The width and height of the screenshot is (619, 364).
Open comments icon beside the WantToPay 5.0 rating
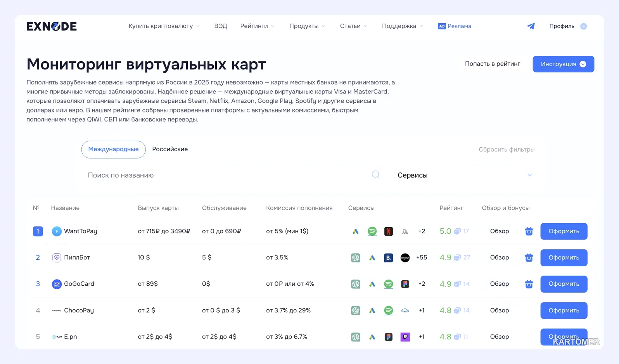(x=457, y=231)
